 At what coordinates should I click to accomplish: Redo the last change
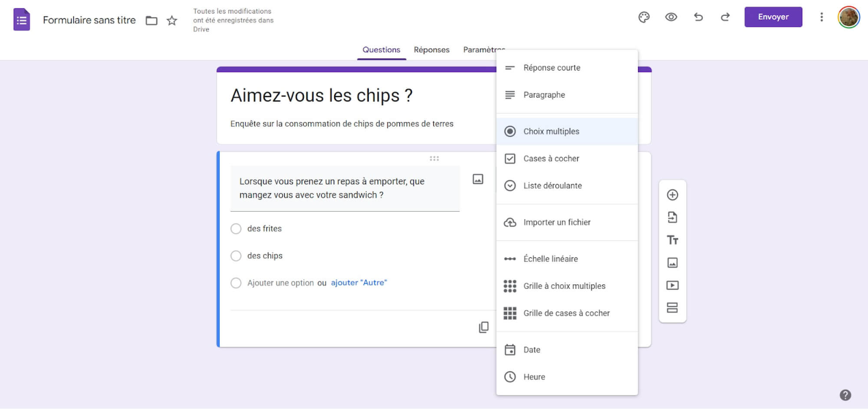click(725, 17)
